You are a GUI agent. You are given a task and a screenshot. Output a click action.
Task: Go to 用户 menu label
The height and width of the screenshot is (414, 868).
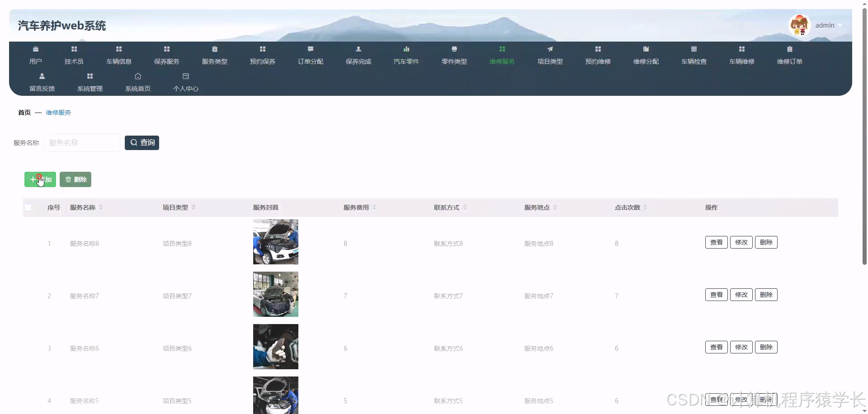click(x=36, y=61)
